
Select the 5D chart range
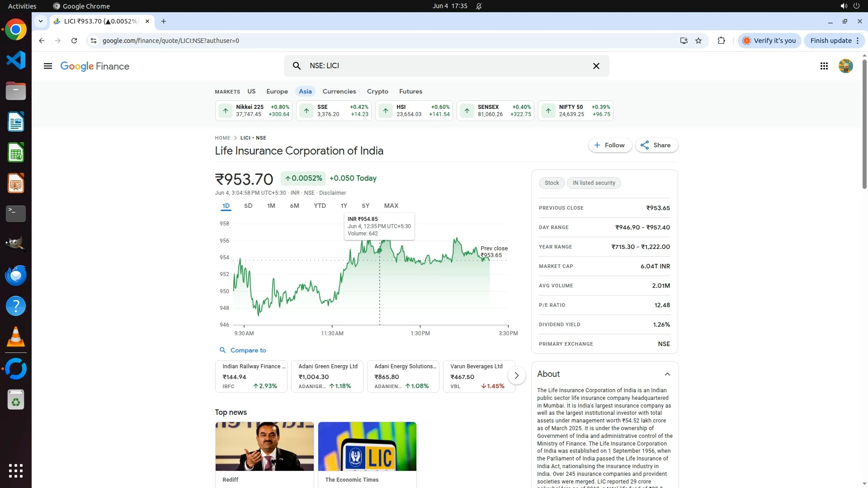(x=248, y=206)
